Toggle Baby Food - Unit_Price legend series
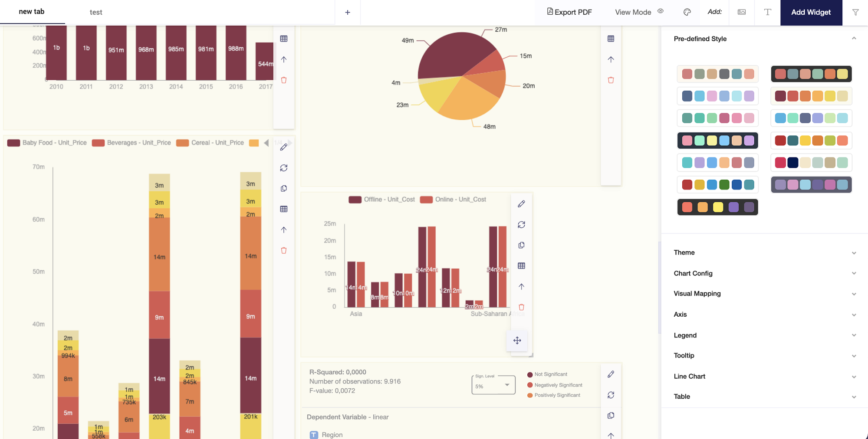 click(47, 143)
